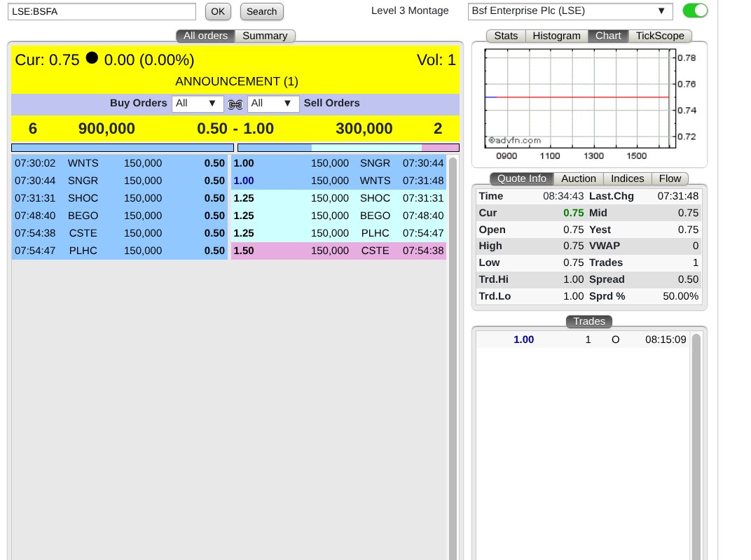Click the green Cur 0.75 quote value
Viewport: 751px width, 560px height.
point(573,213)
